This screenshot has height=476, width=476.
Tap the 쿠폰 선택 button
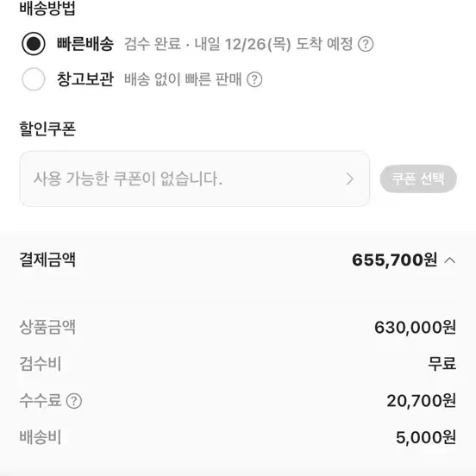pos(418,178)
